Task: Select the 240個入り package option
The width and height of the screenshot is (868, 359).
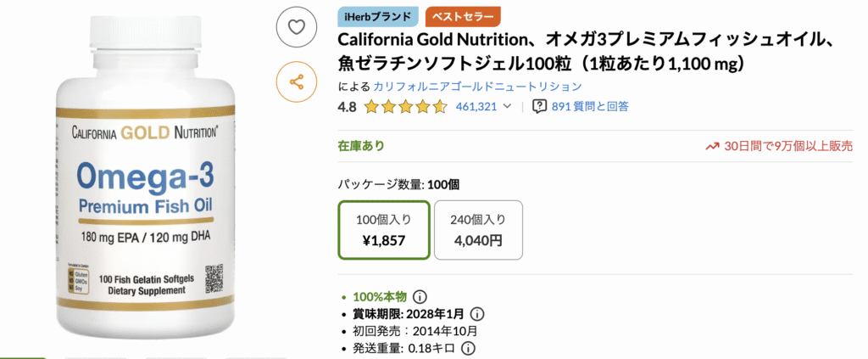Action: coord(478,229)
